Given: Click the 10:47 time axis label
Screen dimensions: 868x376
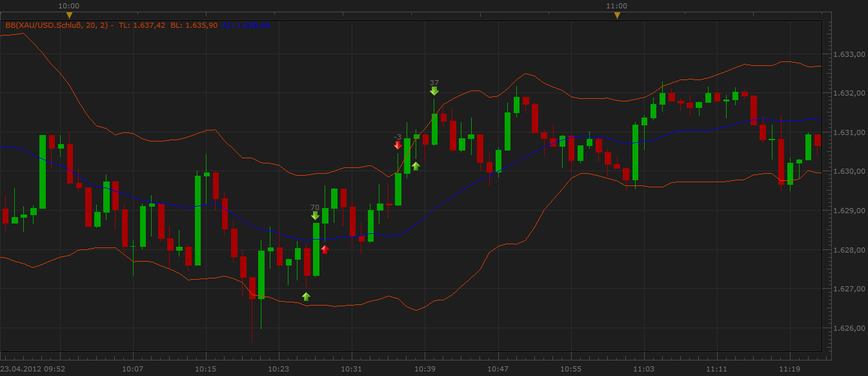Looking at the screenshot, I should (x=498, y=370).
